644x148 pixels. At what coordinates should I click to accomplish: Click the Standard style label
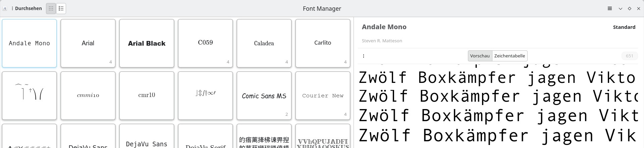coord(624,27)
